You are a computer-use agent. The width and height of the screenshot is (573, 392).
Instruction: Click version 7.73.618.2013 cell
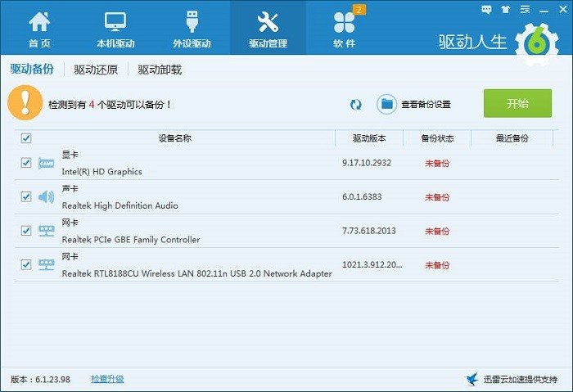[x=368, y=231]
